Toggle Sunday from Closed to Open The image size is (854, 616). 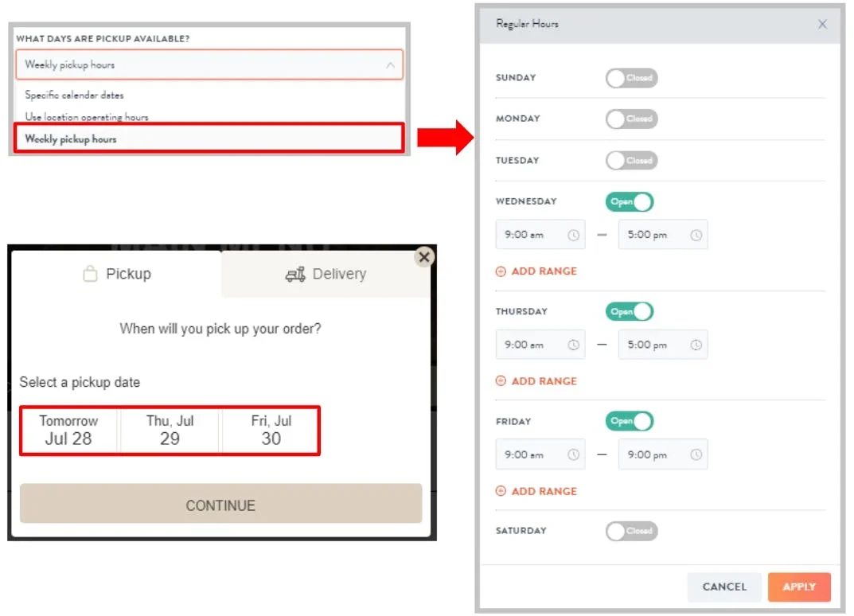click(631, 78)
